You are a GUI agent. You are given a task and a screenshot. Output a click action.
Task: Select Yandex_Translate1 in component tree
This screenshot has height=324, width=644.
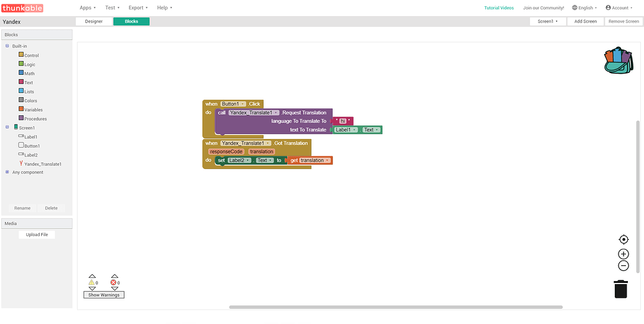[42, 164]
